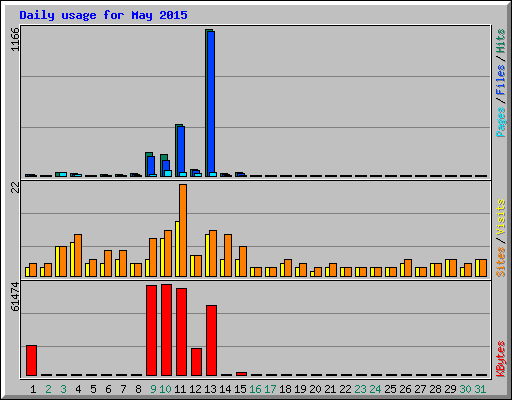The width and height of the screenshot is (512, 400).
Task: Click day 16 label on x-axis
Action: point(255,389)
